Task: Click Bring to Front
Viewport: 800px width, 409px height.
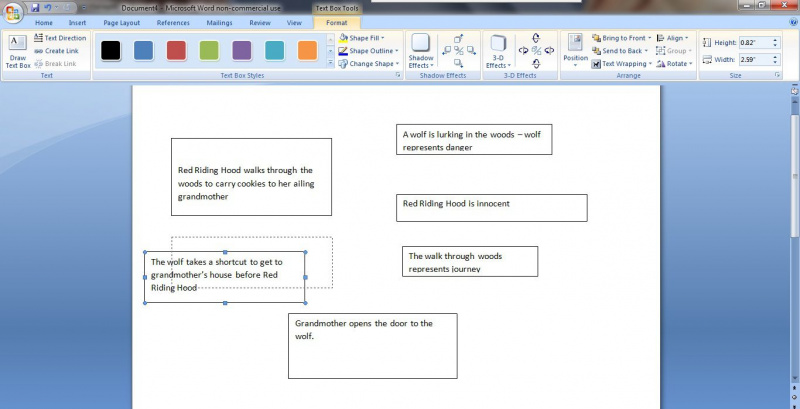Action: (x=621, y=38)
